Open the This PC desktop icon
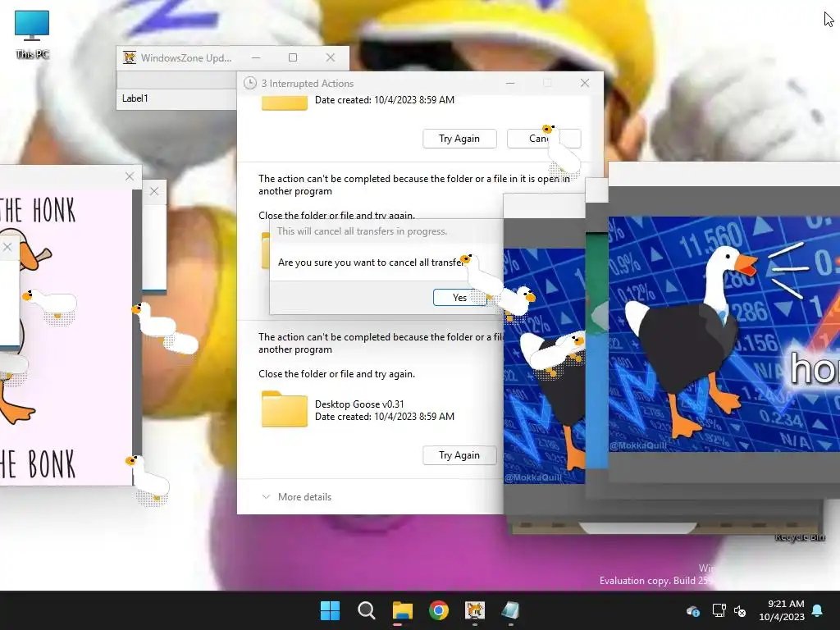Image resolution: width=840 pixels, height=630 pixels. click(x=32, y=34)
